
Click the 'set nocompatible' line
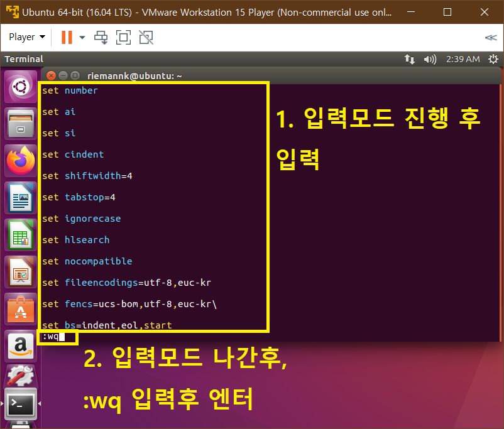coord(87,261)
